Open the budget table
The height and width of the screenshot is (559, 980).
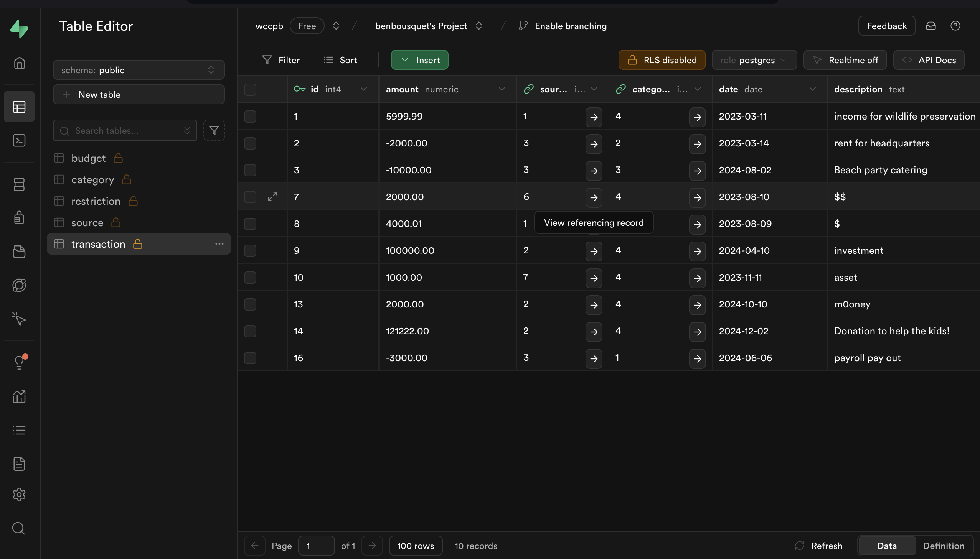[x=88, y=158]
